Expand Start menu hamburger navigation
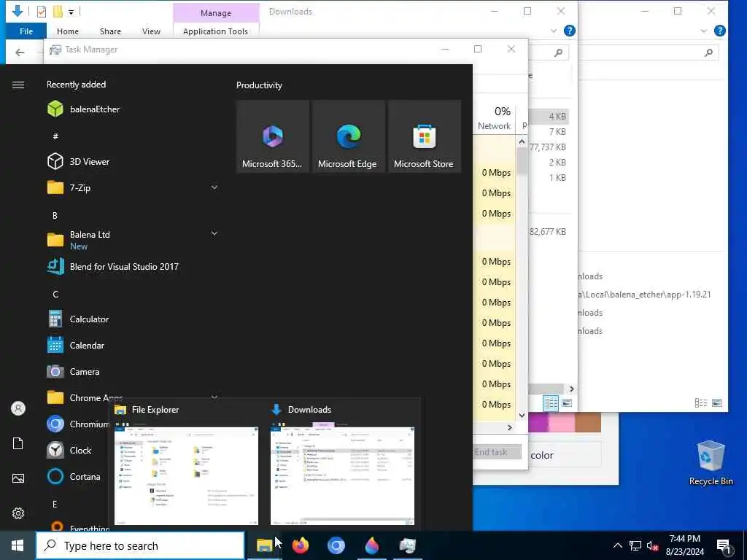Image resolution: width=747 pixels, height=560 pixels. (x=18, y=85)
